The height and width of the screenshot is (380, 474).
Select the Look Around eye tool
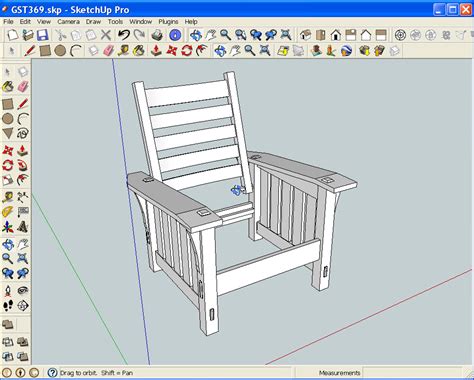23,290
